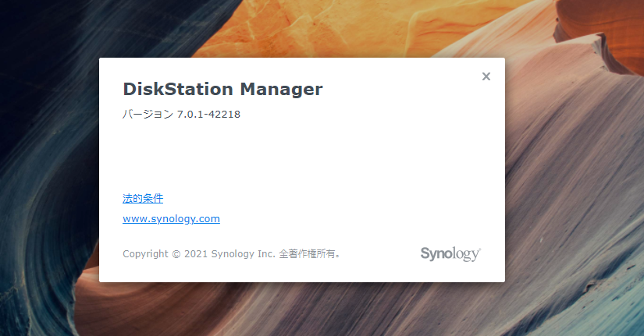Visit the www.synology.com link
Image resolution: width=644 pixels, height=336 pixels.
coord(171,218)
